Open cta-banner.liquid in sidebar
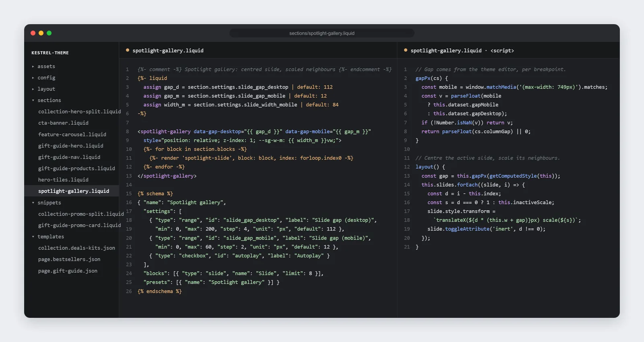Screen dimensions: 644x342 [x=63, y=123]
